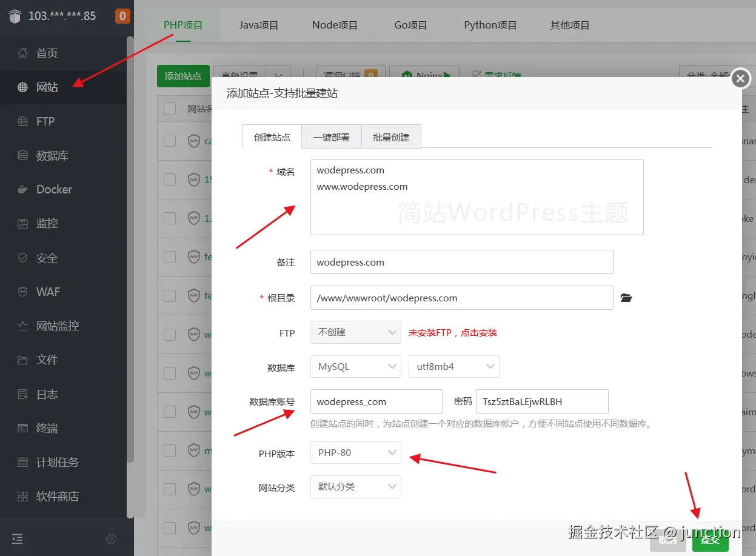Viewport: 756px width, 556px height.
Task: Open the 网站分类 default category dropdown
Action: [355, 487]
